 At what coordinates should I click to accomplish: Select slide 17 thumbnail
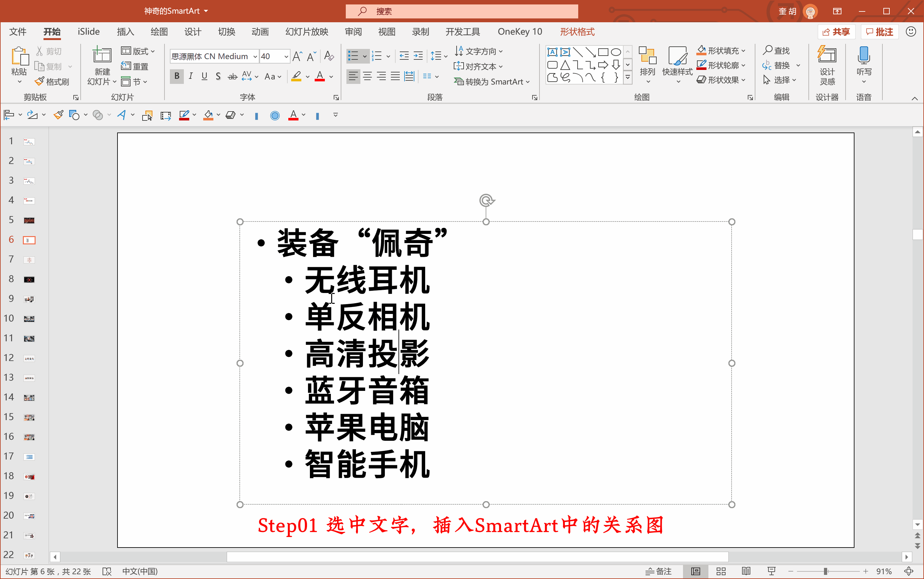pos(29,456)
